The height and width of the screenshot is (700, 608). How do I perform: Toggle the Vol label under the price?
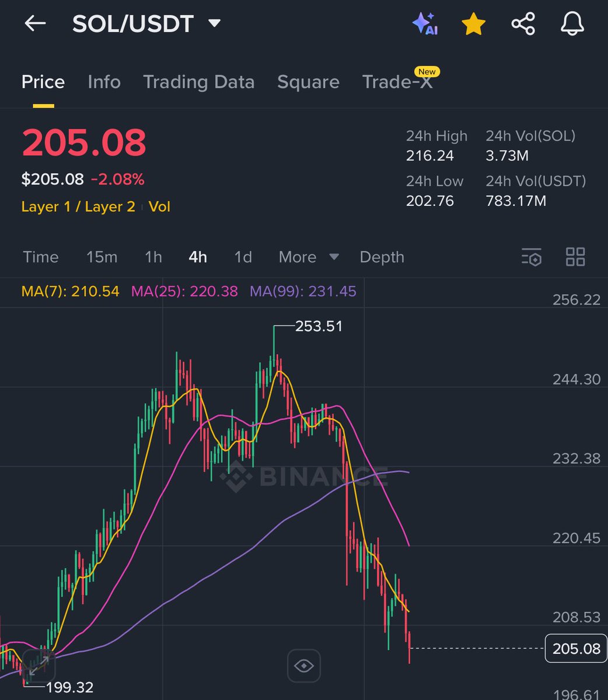coord(160,206)
